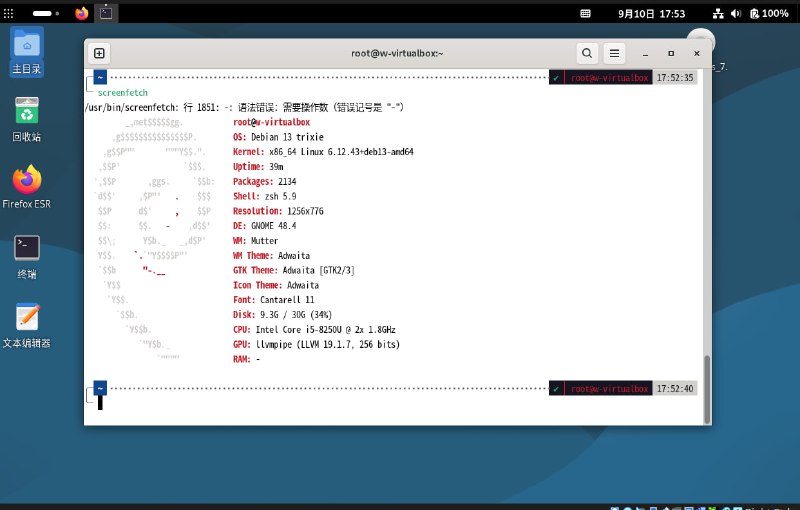Click the WM: Mutter line
The width and height of the screenshot is (800, 510).
(x=255, y=241)
